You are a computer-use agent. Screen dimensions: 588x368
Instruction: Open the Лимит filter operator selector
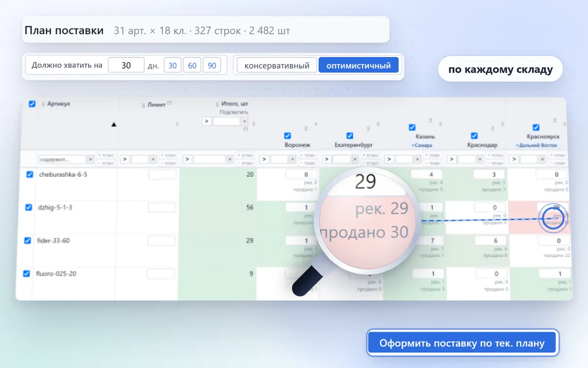124,159
